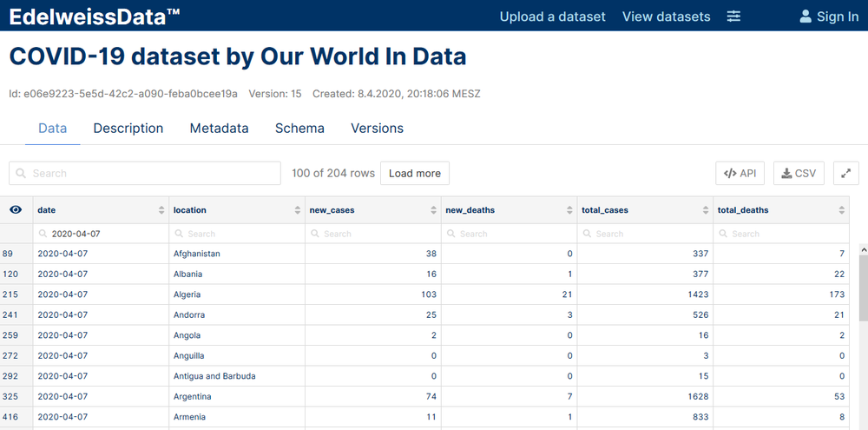Open the Description tab
The width and height of the screenshot is (868, 430).
click(128, 129)
